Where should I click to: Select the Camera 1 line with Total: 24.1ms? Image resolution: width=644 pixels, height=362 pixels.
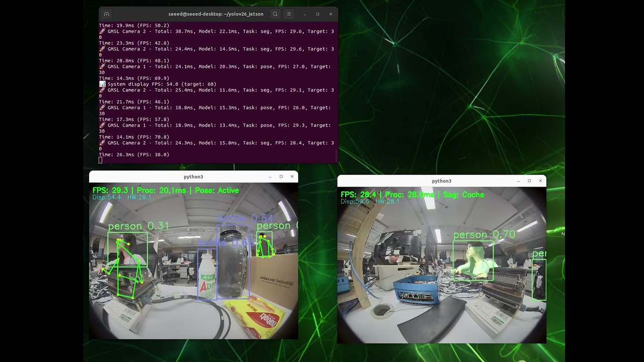coord(215,69)
